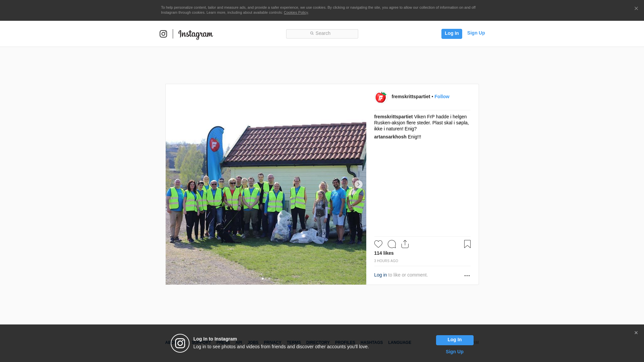Advance to next photo with arrow
This screenshot has height=362, width=644.
click(x=358, y=184)
